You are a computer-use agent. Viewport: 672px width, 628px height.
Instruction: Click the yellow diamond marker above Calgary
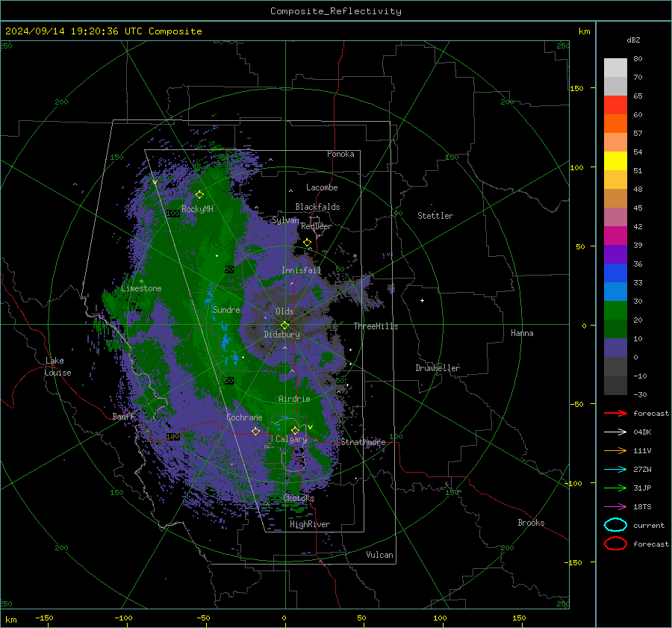point(295,430)
